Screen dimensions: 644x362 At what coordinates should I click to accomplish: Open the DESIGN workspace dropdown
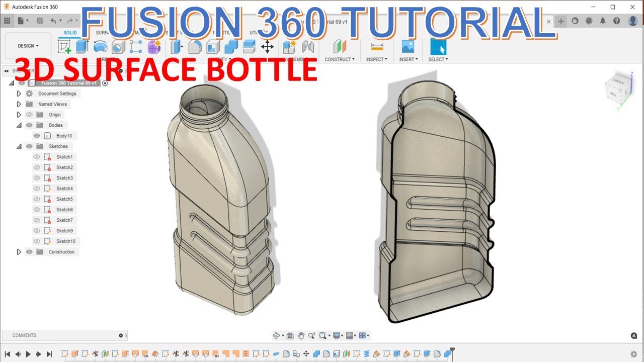(x=28, y=46)
